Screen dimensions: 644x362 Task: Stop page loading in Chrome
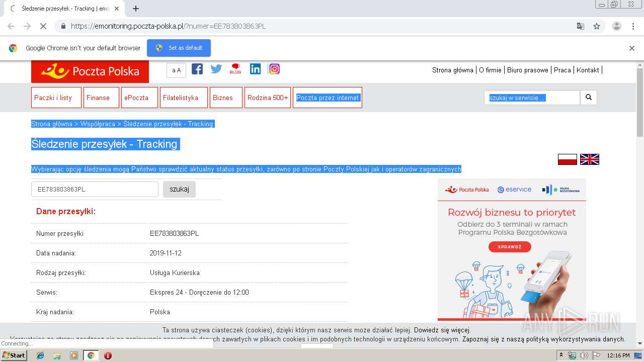[43, 26]
